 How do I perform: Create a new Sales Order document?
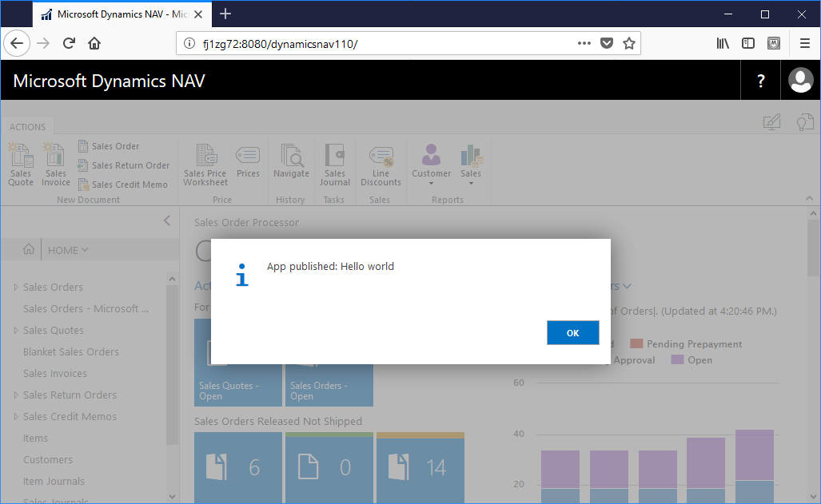109,146
